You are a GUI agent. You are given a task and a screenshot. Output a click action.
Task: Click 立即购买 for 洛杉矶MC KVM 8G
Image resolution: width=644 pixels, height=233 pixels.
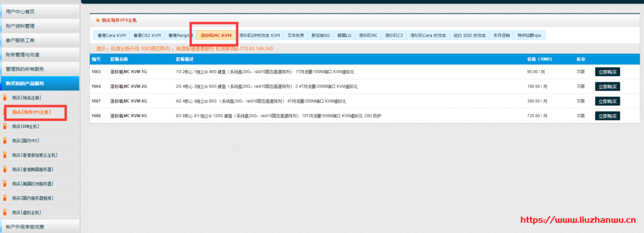point(608,116)
